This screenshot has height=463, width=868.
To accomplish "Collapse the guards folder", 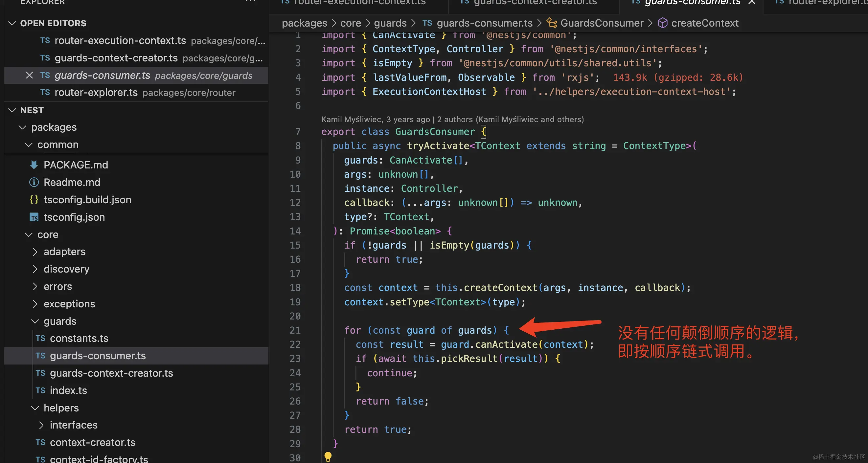I will point(35,321).
